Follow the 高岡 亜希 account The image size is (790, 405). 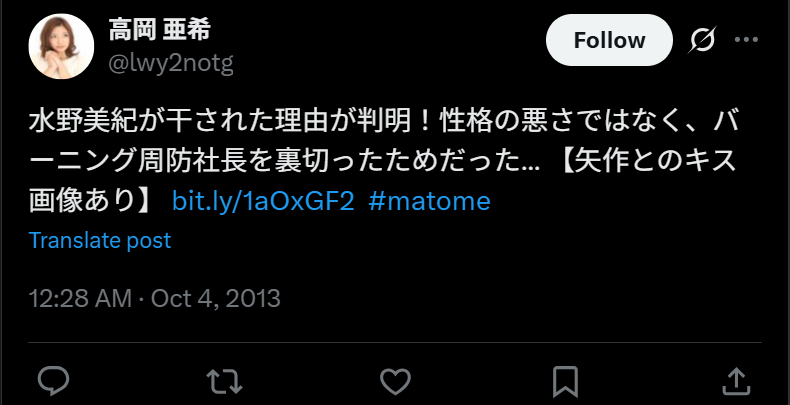(609, 40)
